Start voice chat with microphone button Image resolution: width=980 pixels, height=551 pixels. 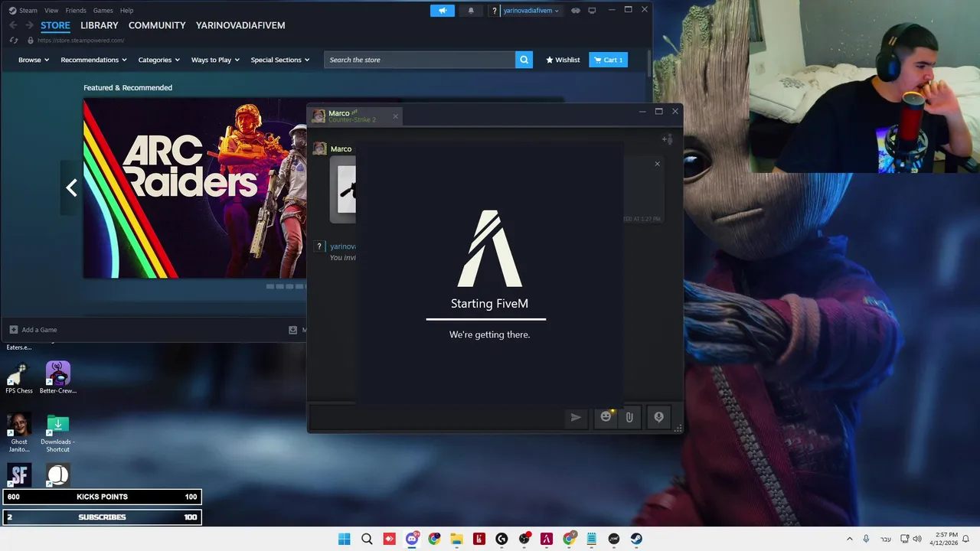coord(658,417)
